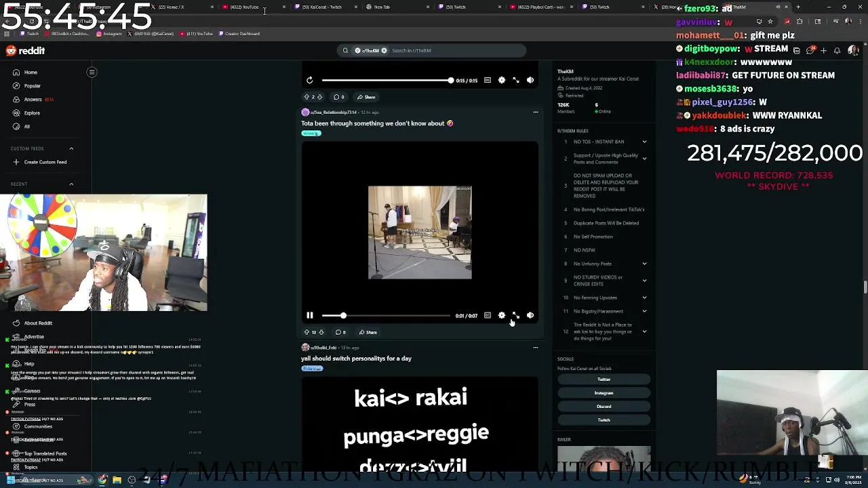The image size is (868, 488).
Task: Open the Twitter social link
Action: click(604, 380)
